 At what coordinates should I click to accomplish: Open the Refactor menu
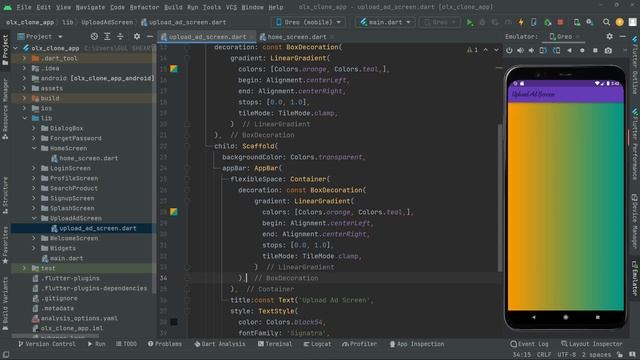point(144,7)
